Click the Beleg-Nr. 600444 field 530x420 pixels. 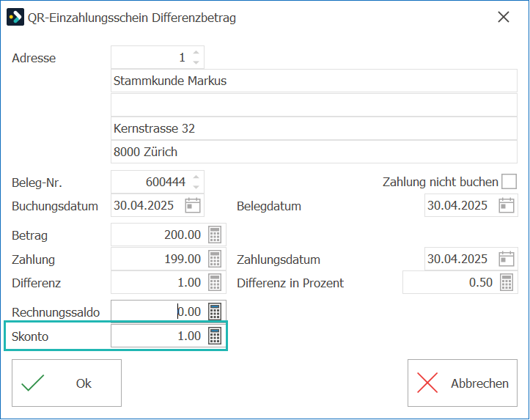[158, 182]
